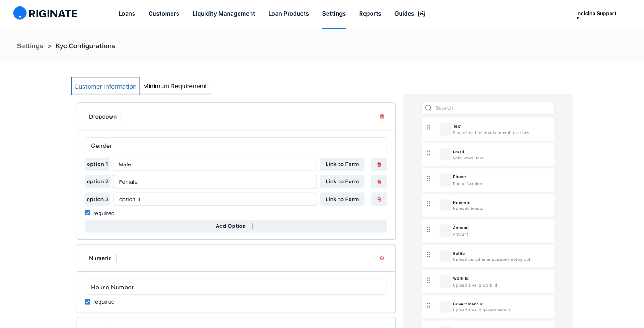Edit the House Number label input

[236, 287]
